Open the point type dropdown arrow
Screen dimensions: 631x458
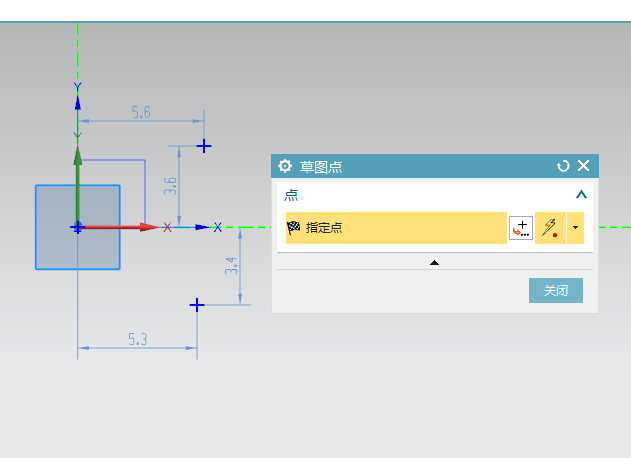click(575, 228)
